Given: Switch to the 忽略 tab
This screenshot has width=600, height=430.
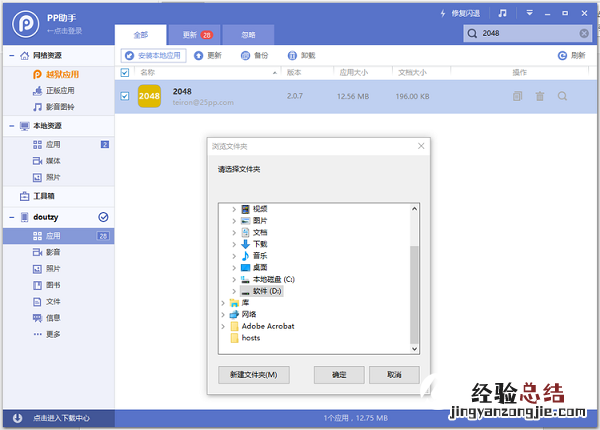Looking at the screenshot, I should tap(248, 35).
